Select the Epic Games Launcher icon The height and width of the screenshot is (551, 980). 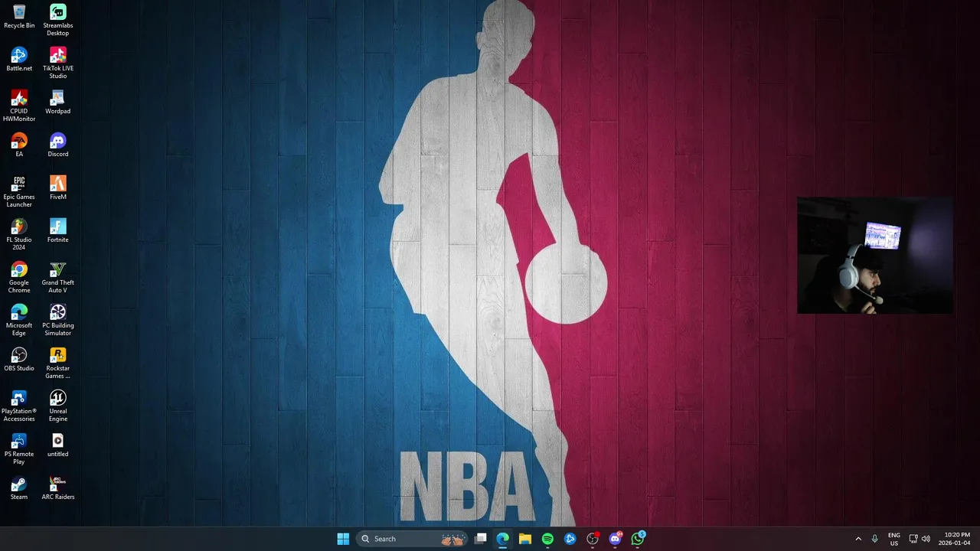[19, 191]
